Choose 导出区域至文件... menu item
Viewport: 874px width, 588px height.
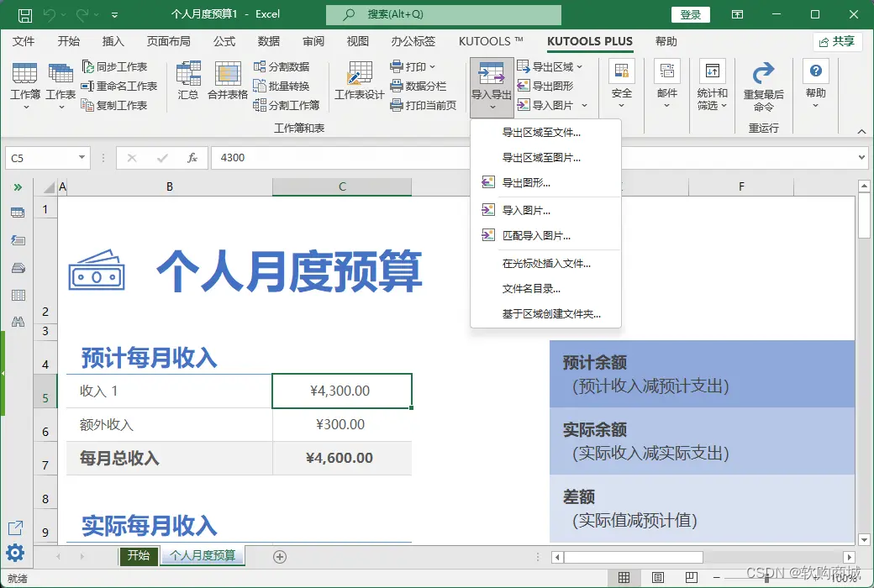pyautogui.click(x=545, y=133)
